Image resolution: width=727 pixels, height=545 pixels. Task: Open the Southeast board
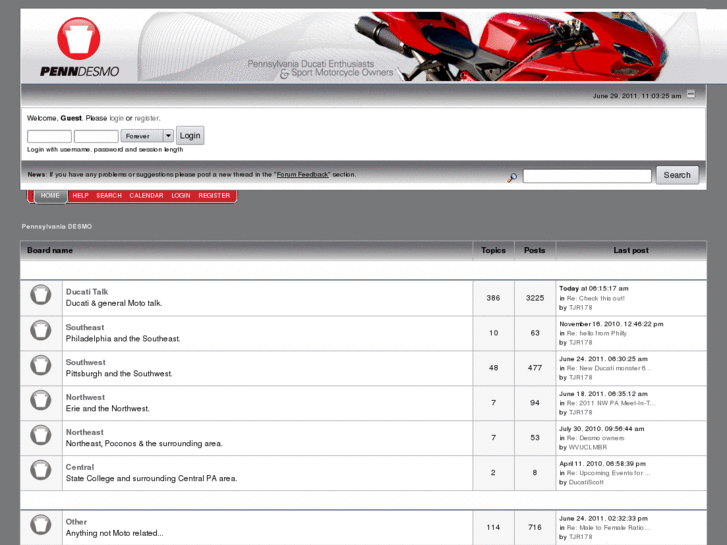click(x=85, y=327)
